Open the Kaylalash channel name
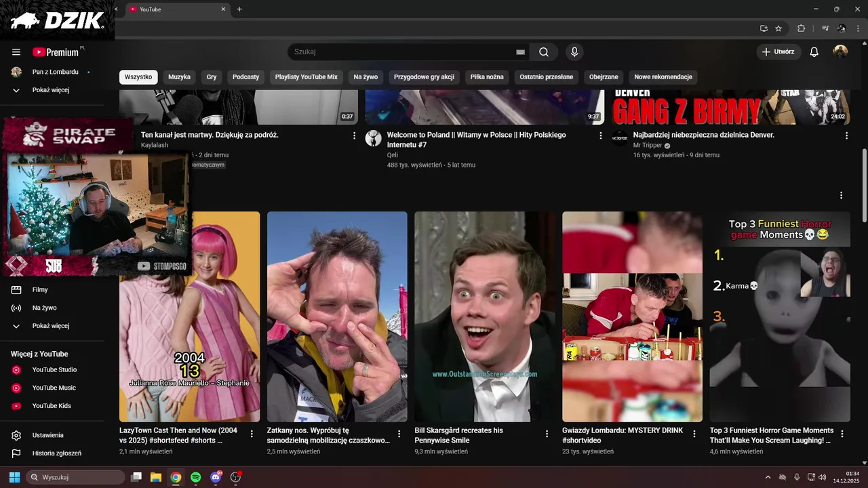The height and width of the screenshot is (488, 868). 155,145
